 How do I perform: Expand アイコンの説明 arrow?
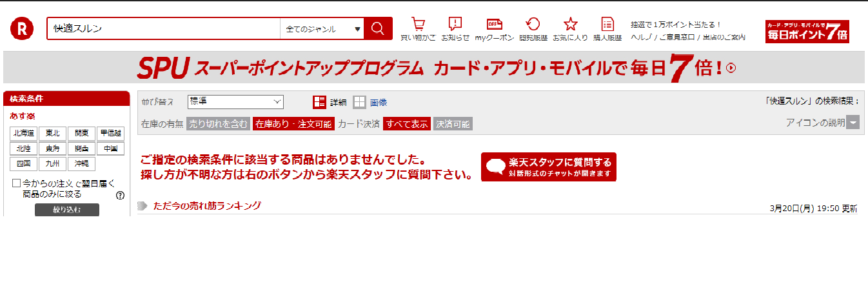[x=853, y=123]
